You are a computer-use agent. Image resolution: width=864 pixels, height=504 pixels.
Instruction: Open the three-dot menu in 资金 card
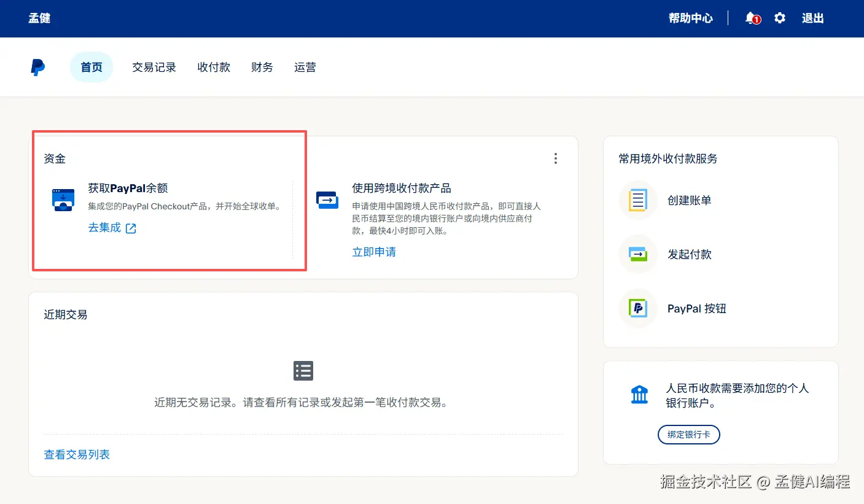pyautogui.click(x=556, y=158)
